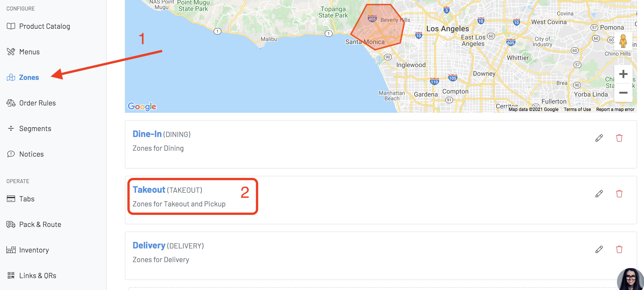Zoom out the map with minus button
The height and width of the screenshot is (290, 644).
(x=623, y=92)
